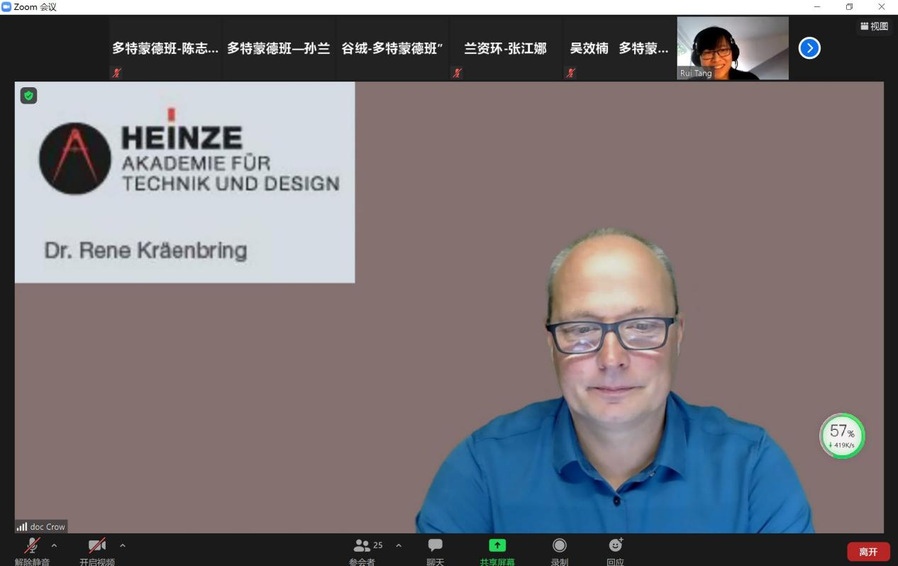Expand video options arrow beside camera
Screen dimensions: 898x566
pos(123,546)
